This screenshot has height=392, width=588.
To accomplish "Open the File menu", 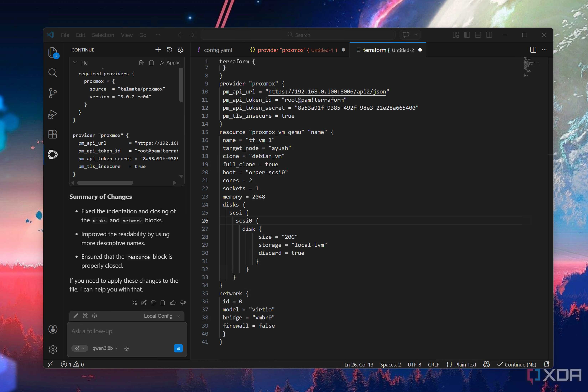I will [x=65, y=35].
